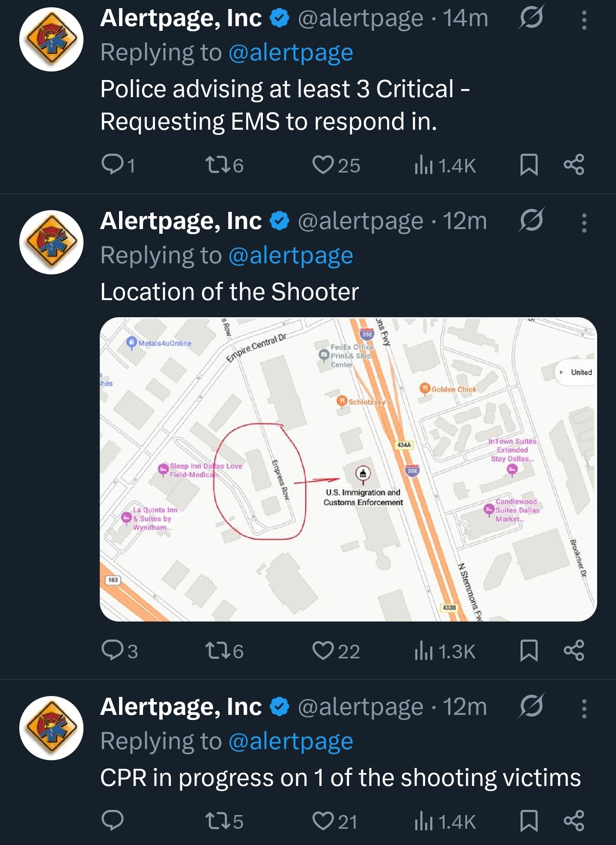Open the @alertpage link in the CPR tweet reply line
Screen dimensions: 616x845
(291, 741)
